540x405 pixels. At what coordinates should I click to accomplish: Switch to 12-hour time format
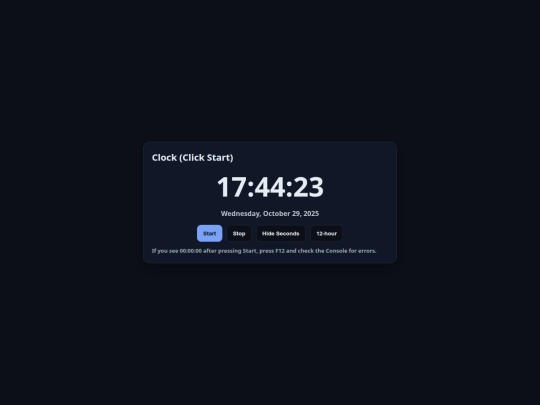coord(326,233)
